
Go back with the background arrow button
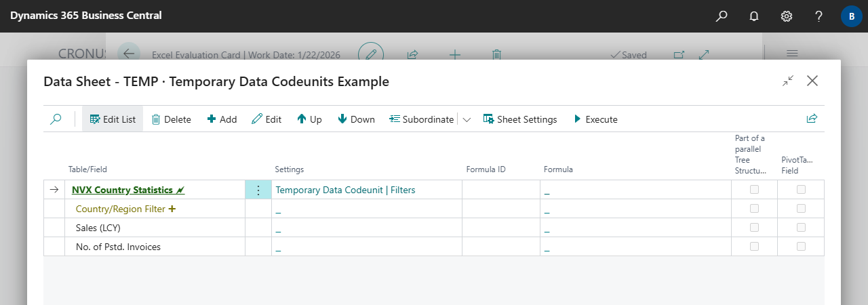[129, 54]
